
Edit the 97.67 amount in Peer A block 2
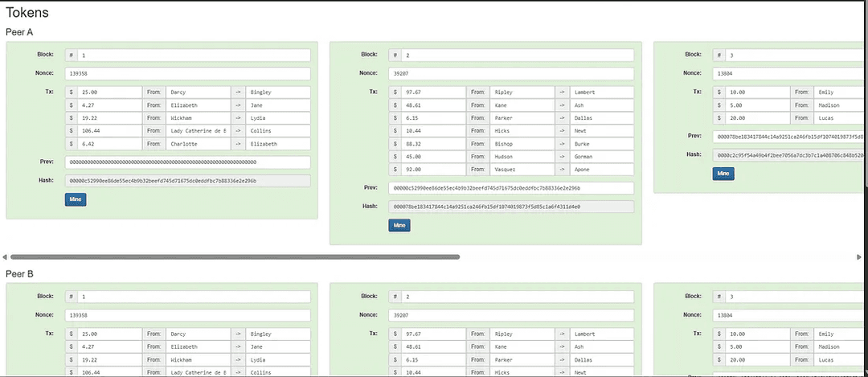[433, 92]
